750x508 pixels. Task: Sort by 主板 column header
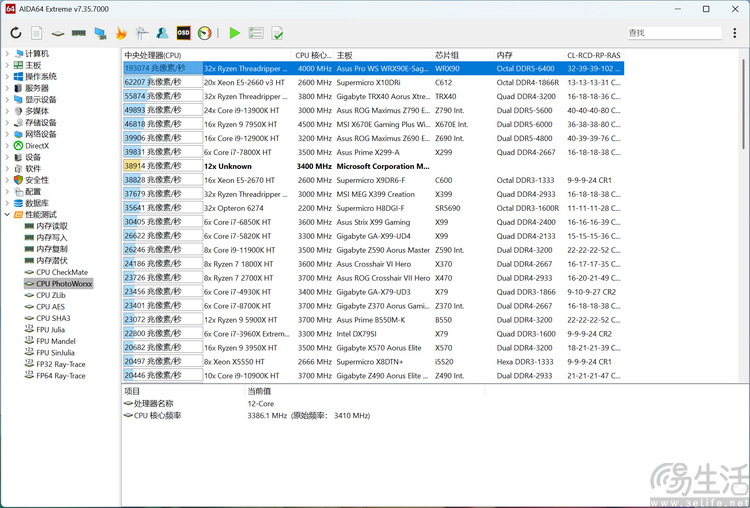click(x=383, y=55)
